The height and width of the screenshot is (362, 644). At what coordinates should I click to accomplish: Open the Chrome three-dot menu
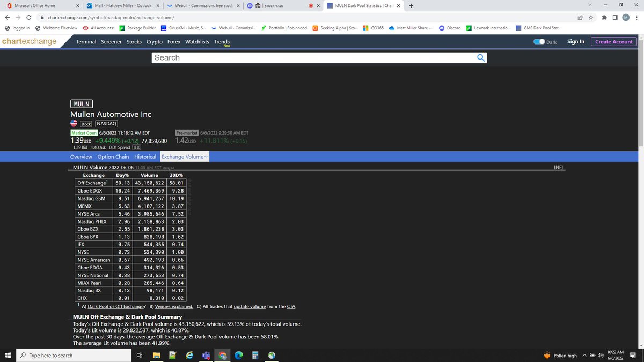[x=637, y=17]
